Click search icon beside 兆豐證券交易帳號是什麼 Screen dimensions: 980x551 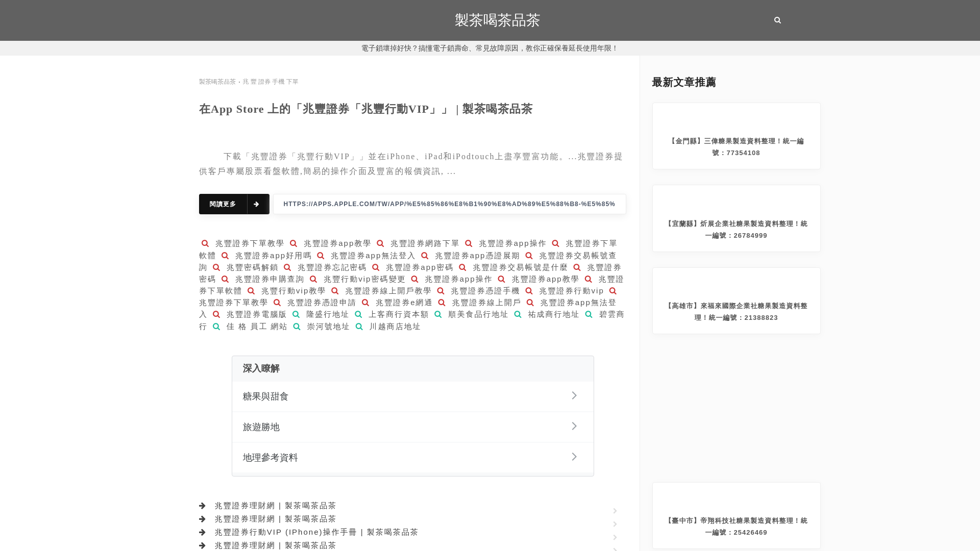point(462,267)
